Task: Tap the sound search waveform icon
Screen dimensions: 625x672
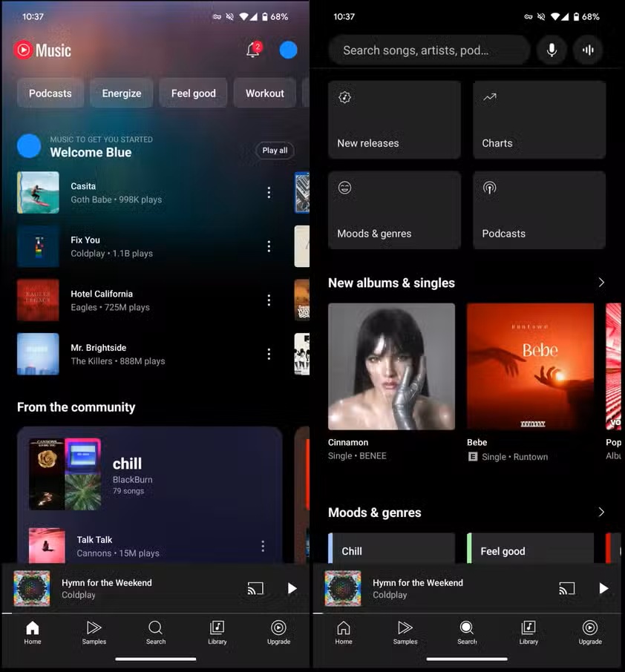Action: (588, 50)
